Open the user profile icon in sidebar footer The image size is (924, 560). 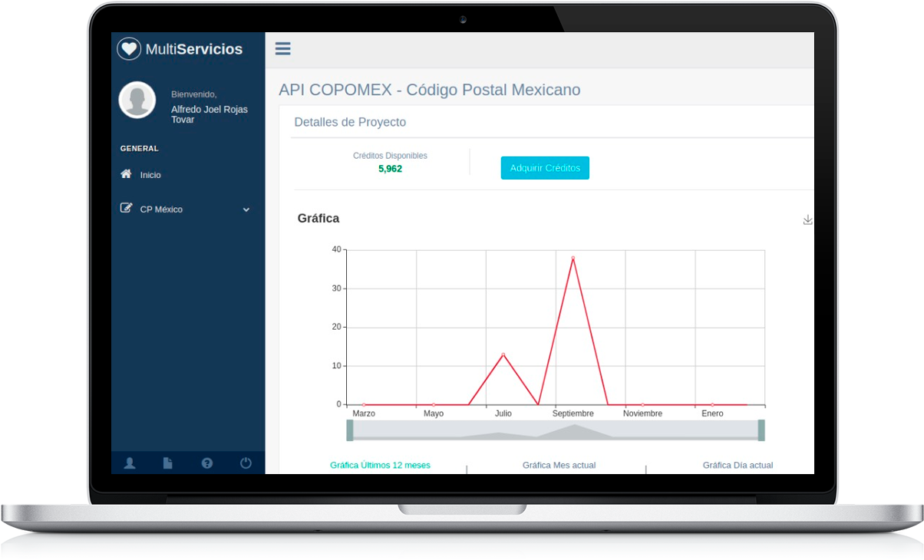[x=130, y=463]
